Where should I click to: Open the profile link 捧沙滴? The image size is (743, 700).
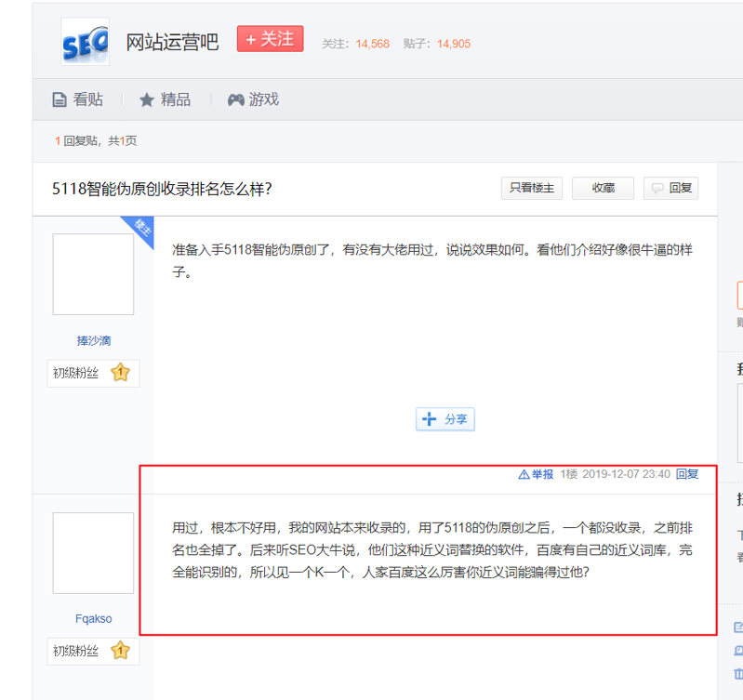coord(94,340)
